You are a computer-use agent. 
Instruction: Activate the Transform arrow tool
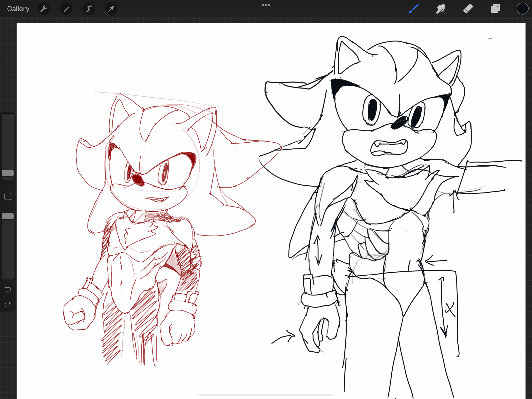111,9
